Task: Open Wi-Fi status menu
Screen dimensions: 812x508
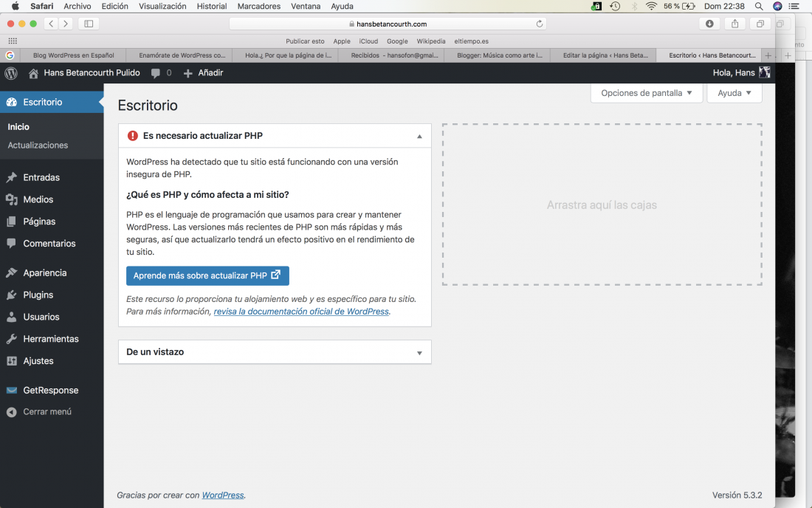Action: coord(652,6)
